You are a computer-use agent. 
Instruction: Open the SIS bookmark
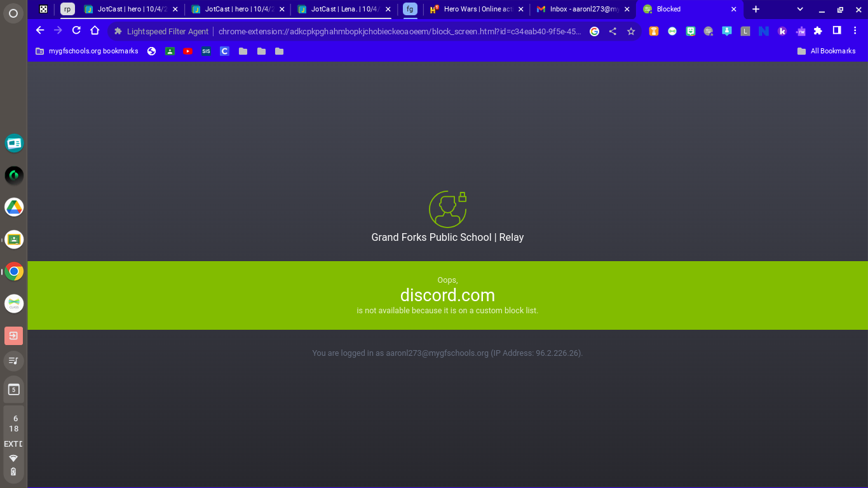click(x=206, y=51)
